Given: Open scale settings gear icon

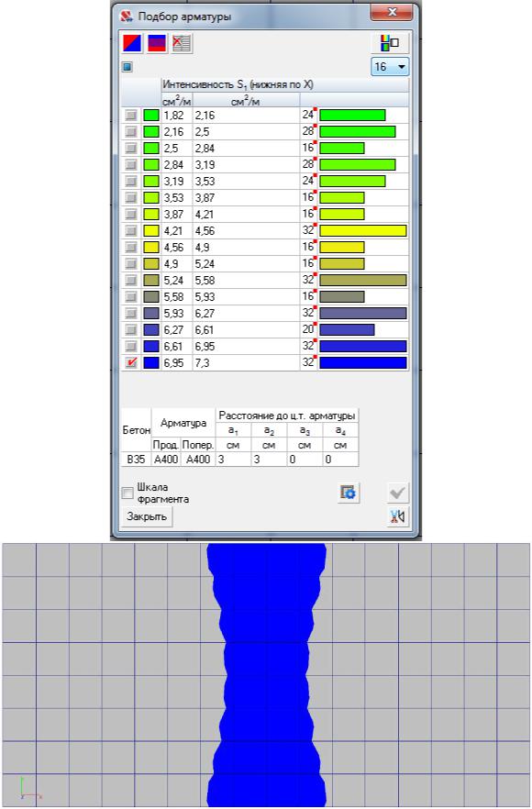Looking at the screenshot, I should [x=349, y=493].
